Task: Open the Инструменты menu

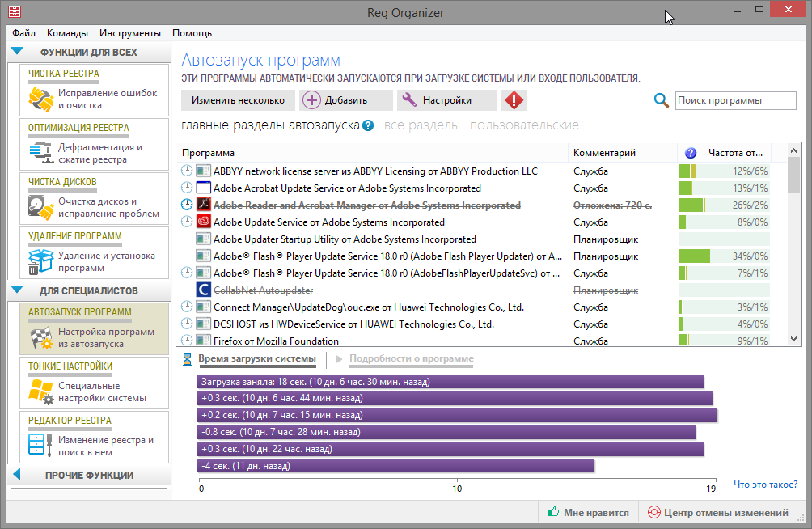Action: [130, 33]
